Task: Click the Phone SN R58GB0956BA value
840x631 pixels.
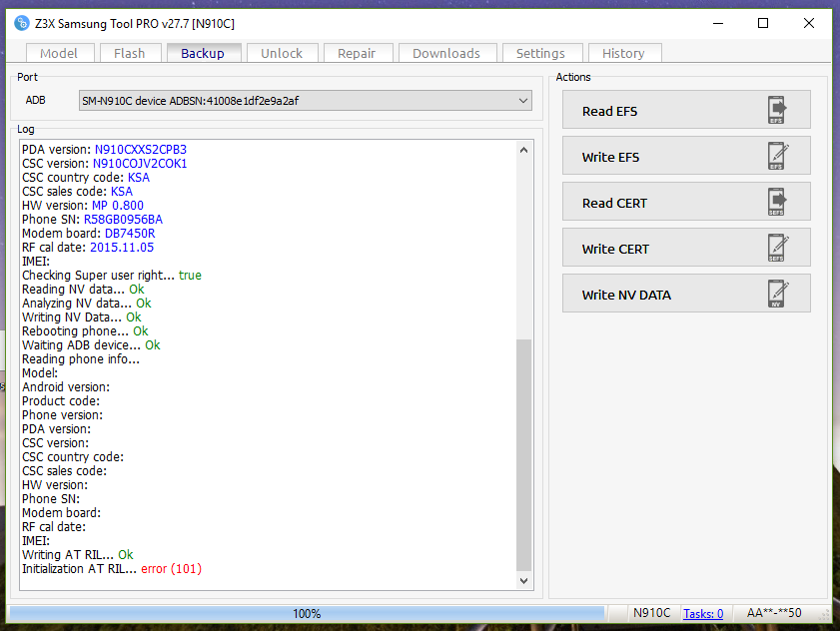Action: tap(123, 220)
